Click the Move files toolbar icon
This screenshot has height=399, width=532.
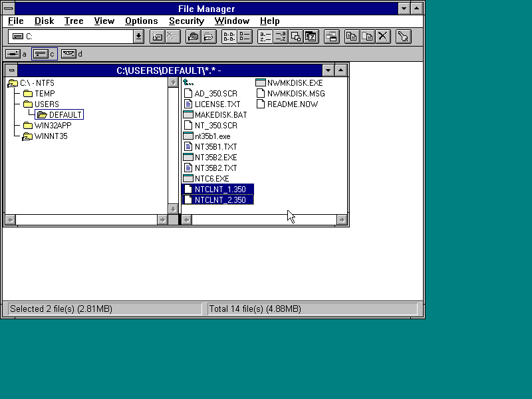pos(368,37)
